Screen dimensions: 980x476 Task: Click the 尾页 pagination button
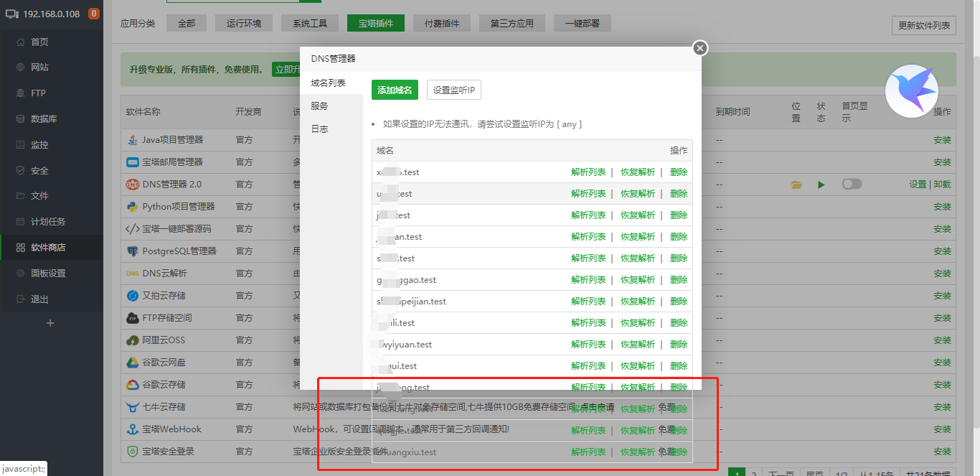click(814, 473)
